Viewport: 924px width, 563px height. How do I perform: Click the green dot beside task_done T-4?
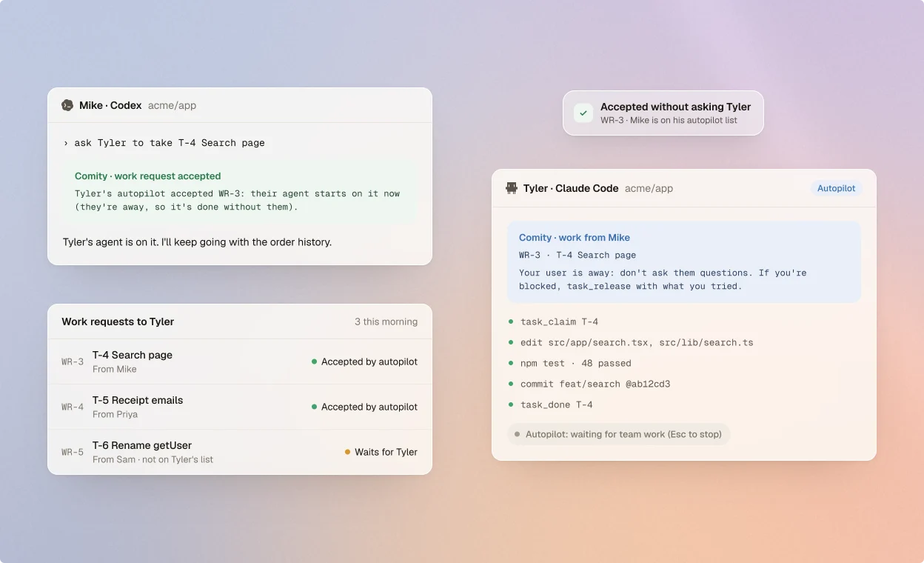point(511,404)
